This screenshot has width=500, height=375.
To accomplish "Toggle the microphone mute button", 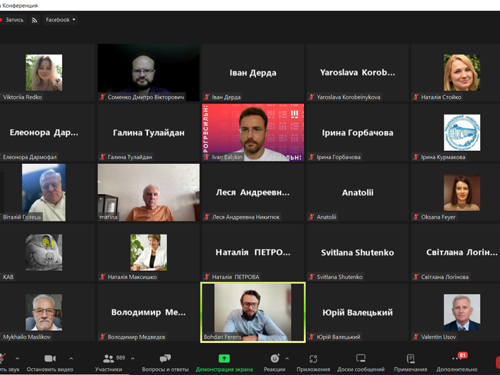I will [2, 359].
